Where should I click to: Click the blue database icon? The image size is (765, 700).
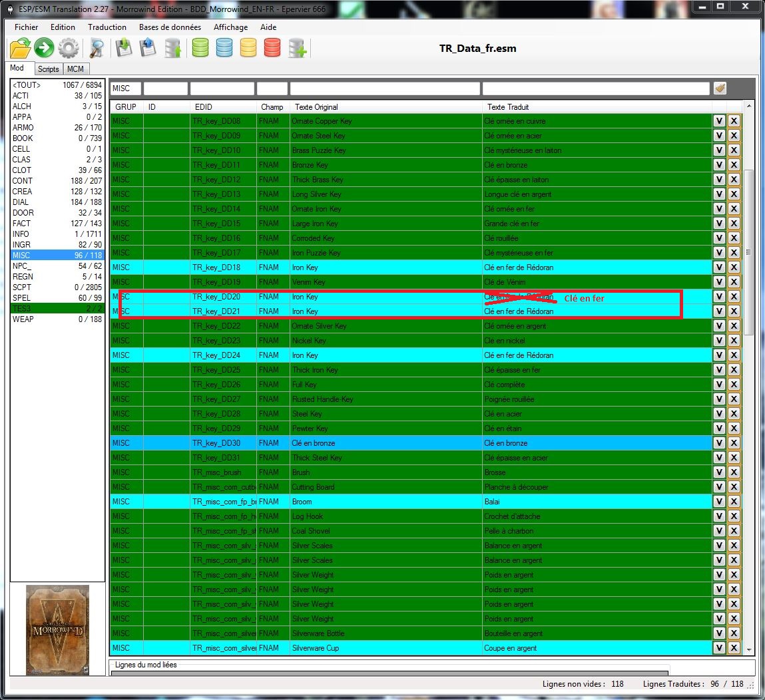coord(224,48)
